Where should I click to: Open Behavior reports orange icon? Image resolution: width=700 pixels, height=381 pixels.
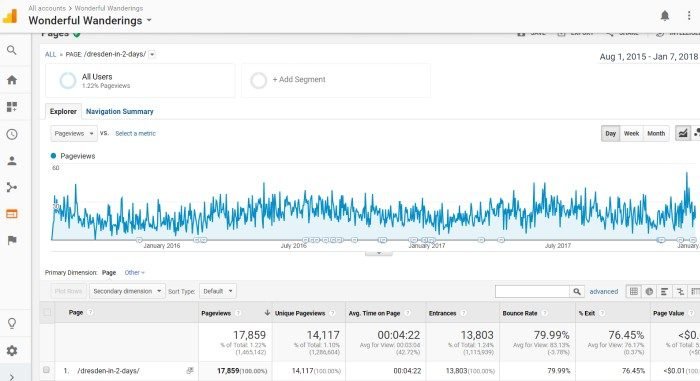coord(12,214)
